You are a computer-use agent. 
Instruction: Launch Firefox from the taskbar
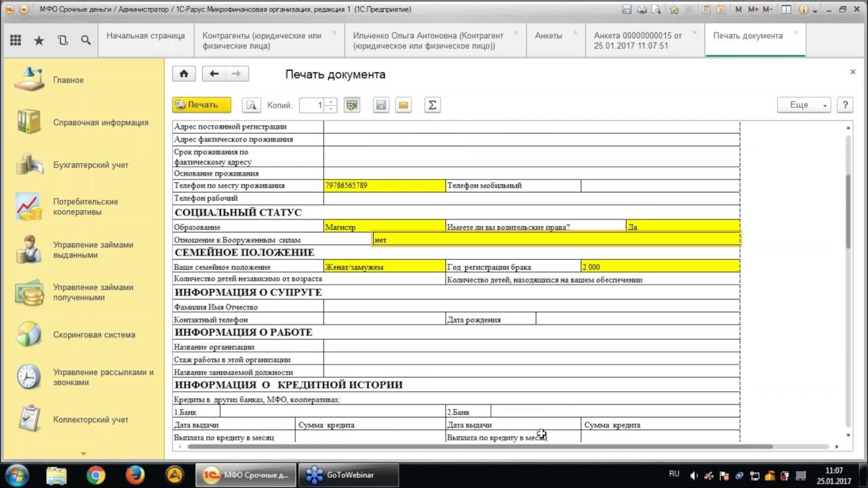tap(135, 475)
